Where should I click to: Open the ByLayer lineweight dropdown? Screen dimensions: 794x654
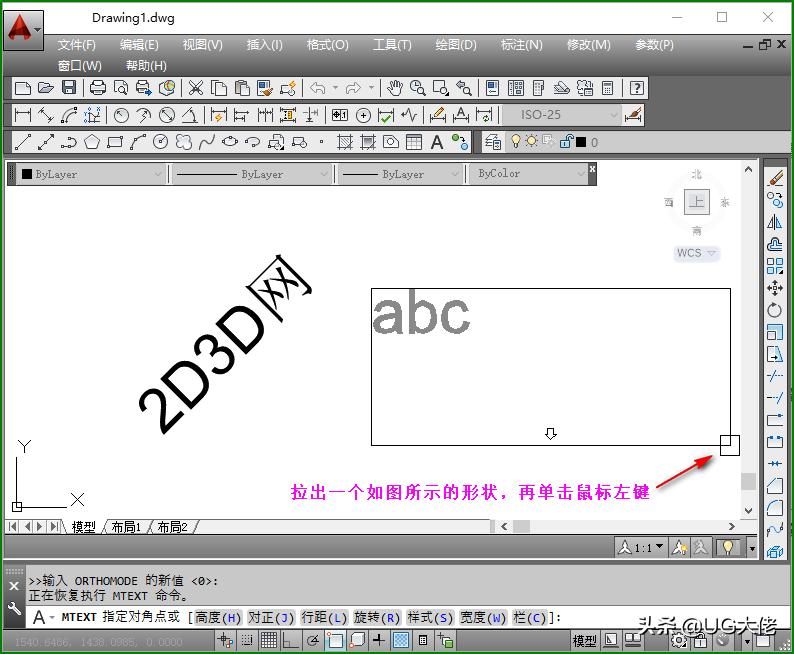(x=400, y=175)
